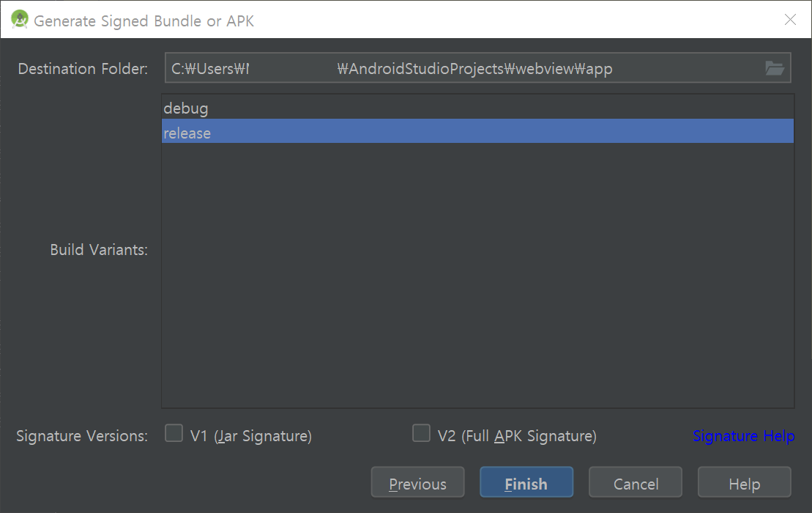This screenshot has width=812, height=513.
Task: Click the 'Build Variants:' label
Action: coord(99,249)
